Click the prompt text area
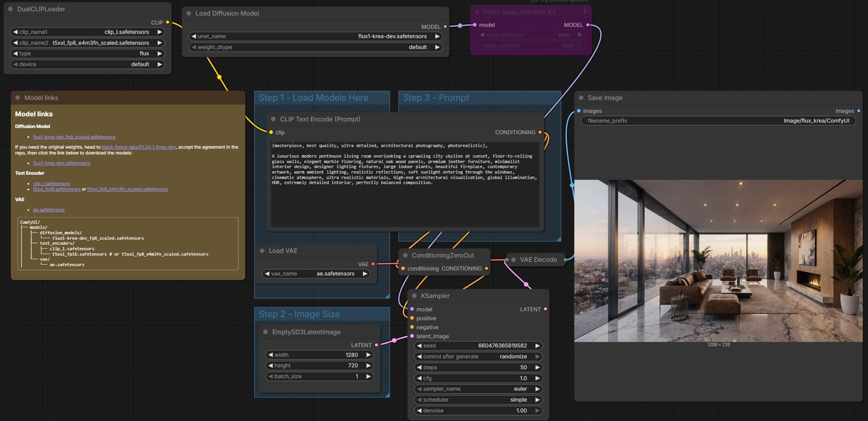 [405, 184]
